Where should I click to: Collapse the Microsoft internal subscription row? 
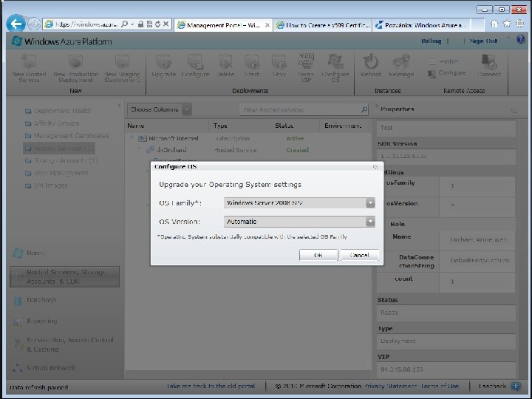coord(132,137)
